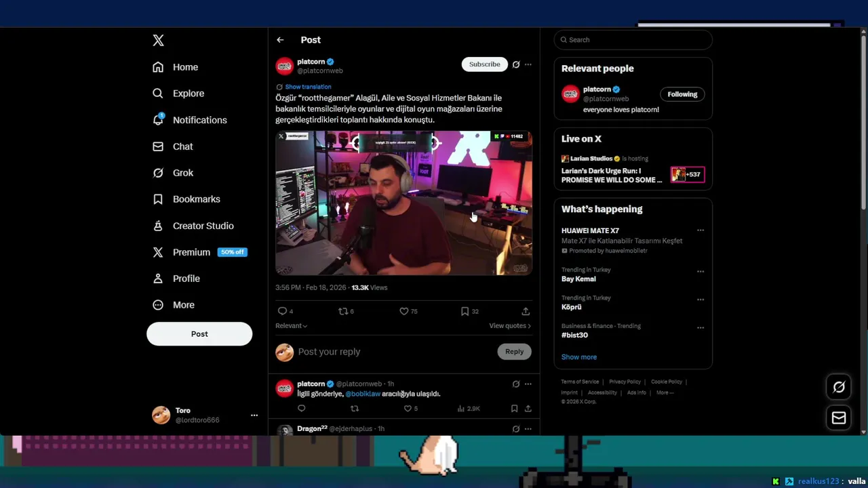Open options for the Köprü trend
The height and width of the screenshot is (488, 868).
701,300
